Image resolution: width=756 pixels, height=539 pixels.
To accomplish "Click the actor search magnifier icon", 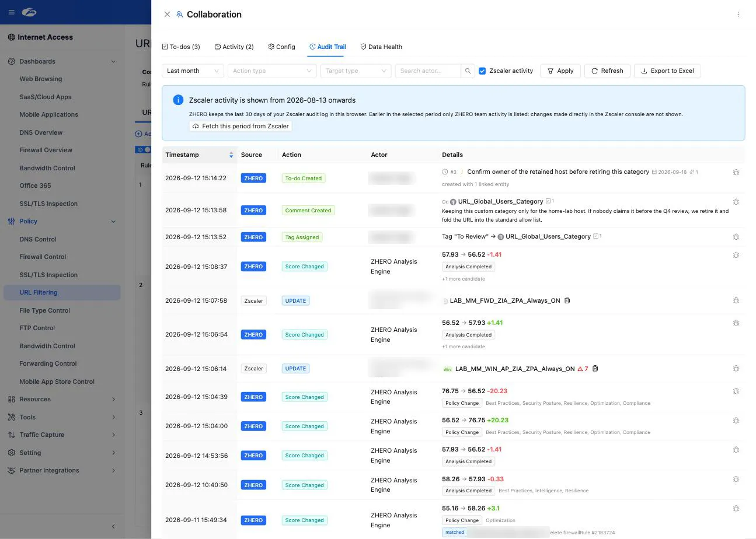I will (x=468, y=71).
